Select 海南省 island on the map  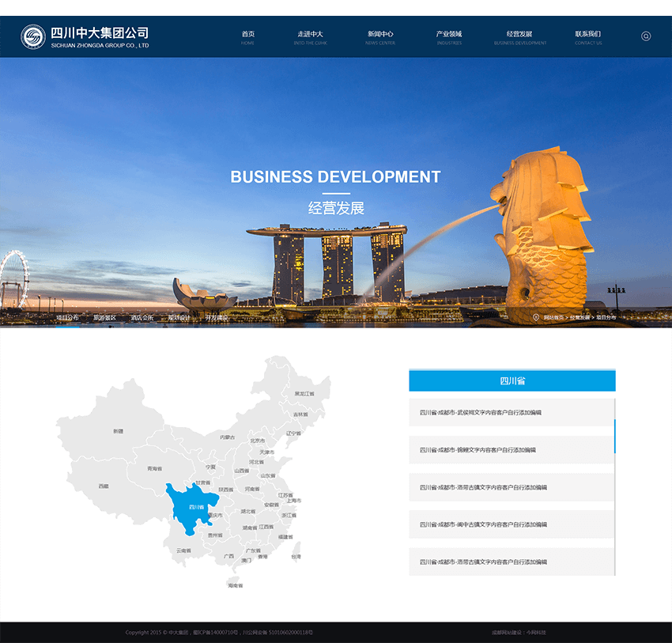(x=236, y=585)
